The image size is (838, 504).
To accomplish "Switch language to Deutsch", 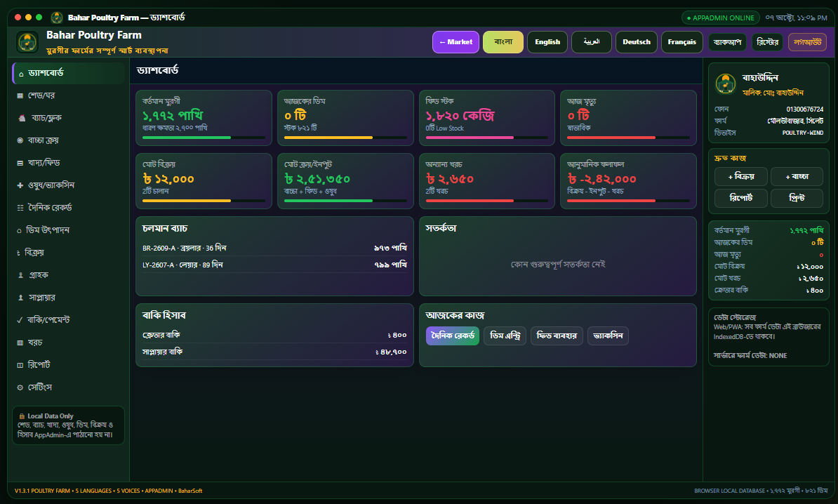I will click(637, 42).
